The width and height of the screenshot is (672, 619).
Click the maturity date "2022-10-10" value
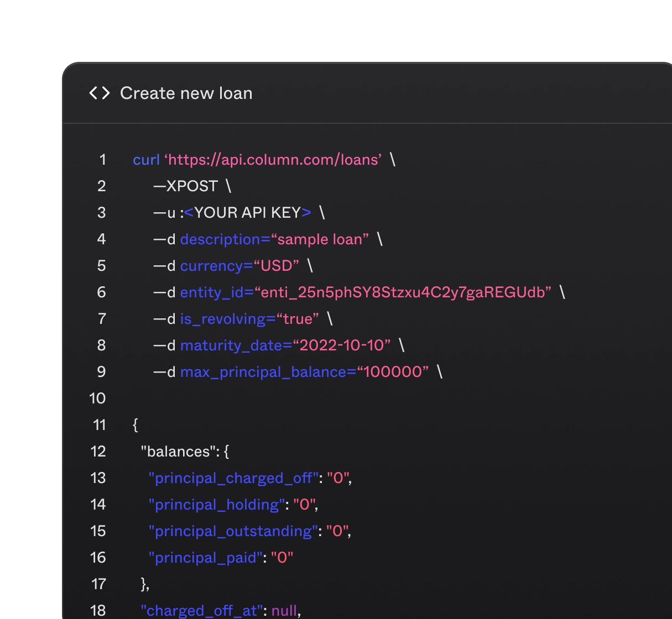341,345
